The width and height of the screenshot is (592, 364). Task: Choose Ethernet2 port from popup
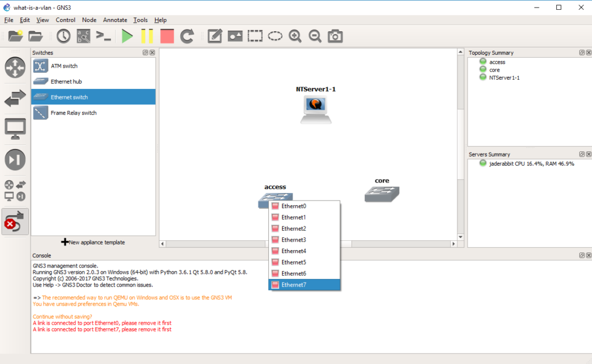click(304, 229)
